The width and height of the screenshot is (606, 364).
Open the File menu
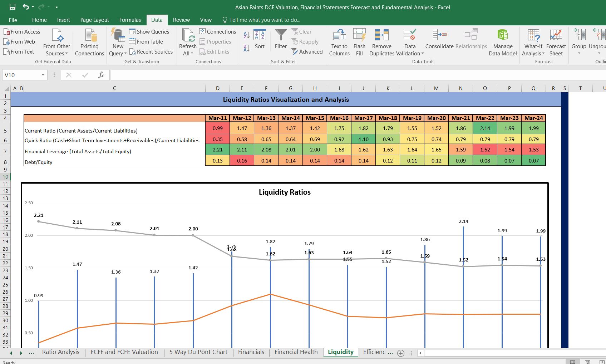click(x=13, y=20)
